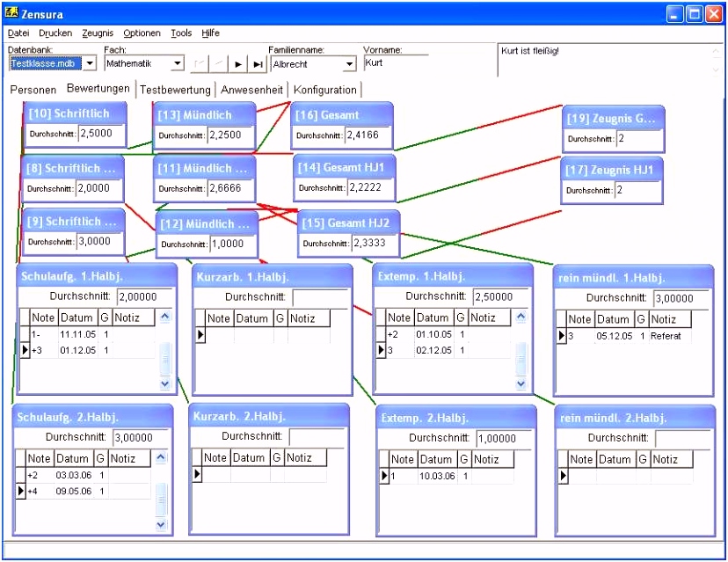This screenshot has height=562, width=728.
Task: Click the Vorname field containing Kurt
Action: (x=395, y=62)
